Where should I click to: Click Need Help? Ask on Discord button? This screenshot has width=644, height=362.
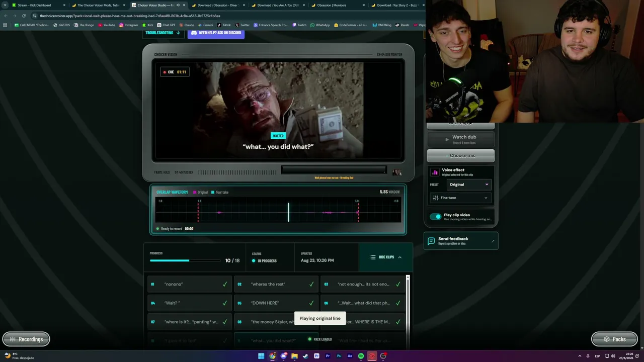216,33
